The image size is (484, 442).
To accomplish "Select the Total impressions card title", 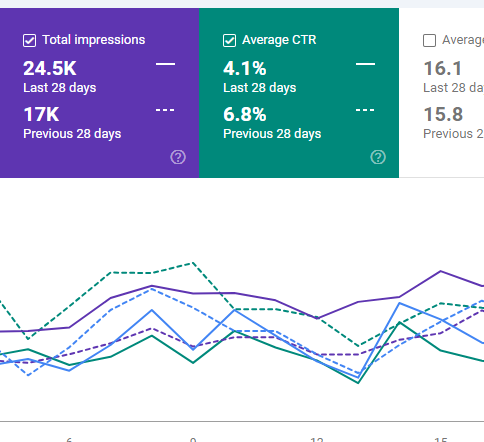I will (x=94, y=40).
